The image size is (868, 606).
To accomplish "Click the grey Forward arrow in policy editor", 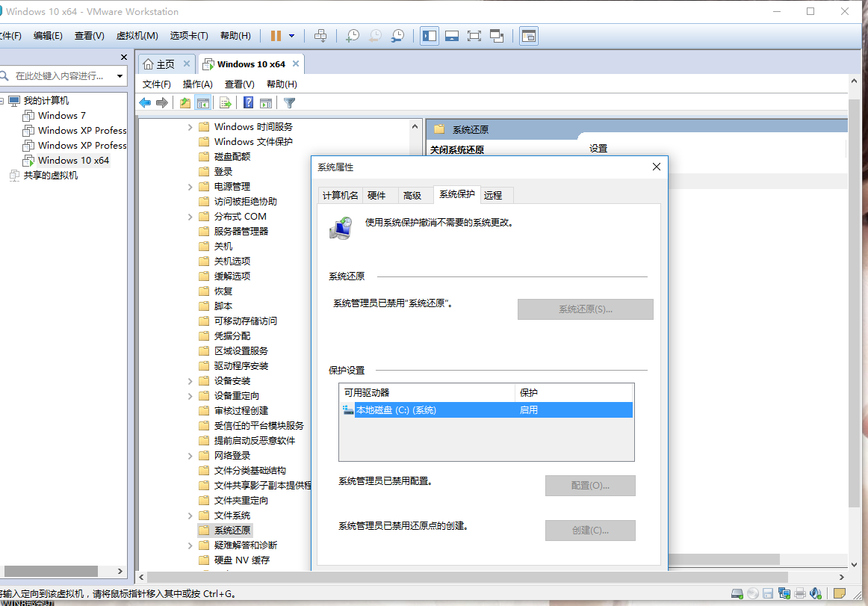I will pyautogui.click(x=161, y=102).
